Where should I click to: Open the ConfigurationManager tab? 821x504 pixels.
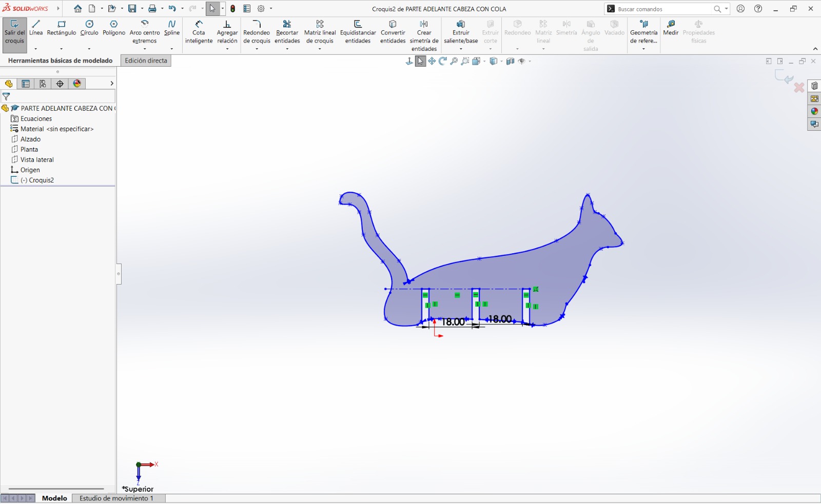click(43, 84)
